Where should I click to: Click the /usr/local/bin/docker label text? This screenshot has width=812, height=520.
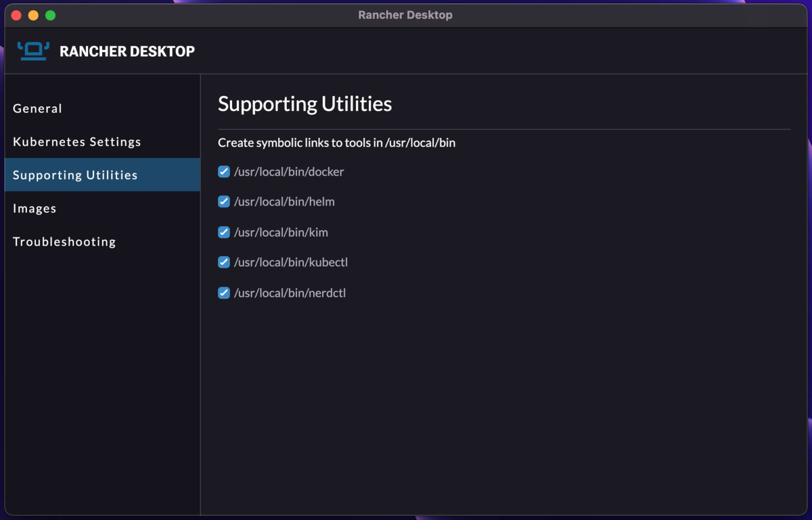coord(289,172)
